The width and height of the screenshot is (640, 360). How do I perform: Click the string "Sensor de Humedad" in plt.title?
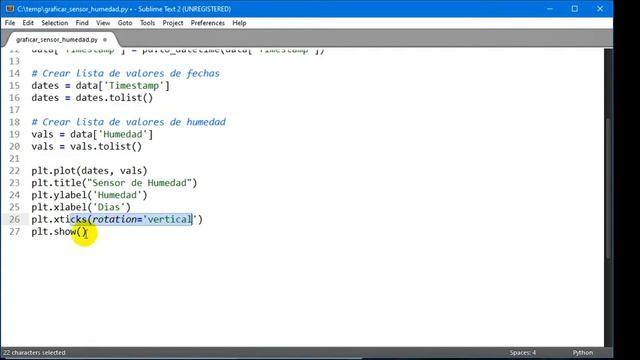[140, 183]
